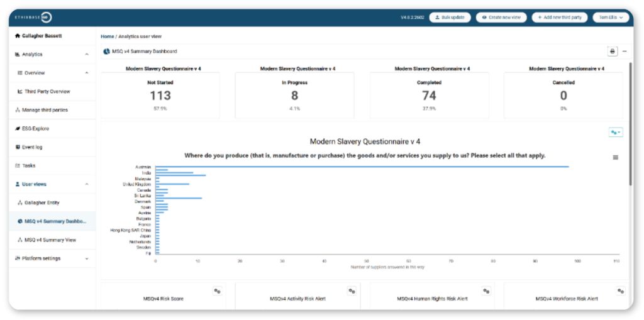Click Add new third party button
Image resolution: width=644 pixels, height=320 pixels.
point(559,18)
